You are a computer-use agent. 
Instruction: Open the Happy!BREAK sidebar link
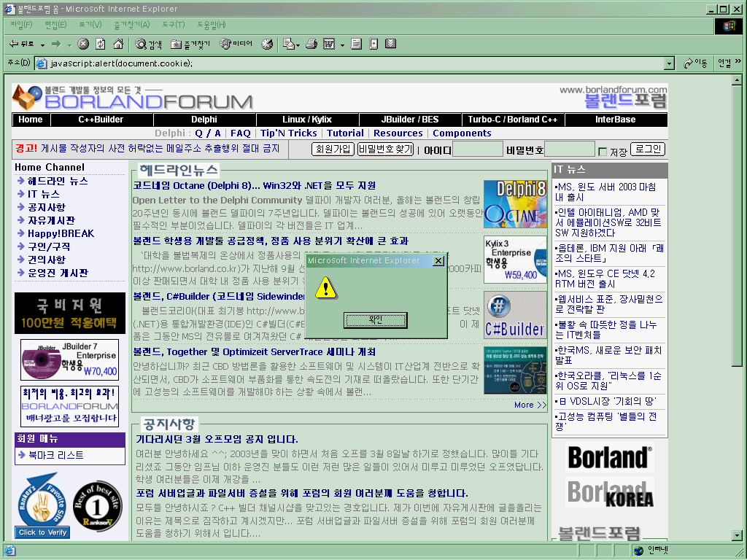click(x=61, y=233)
